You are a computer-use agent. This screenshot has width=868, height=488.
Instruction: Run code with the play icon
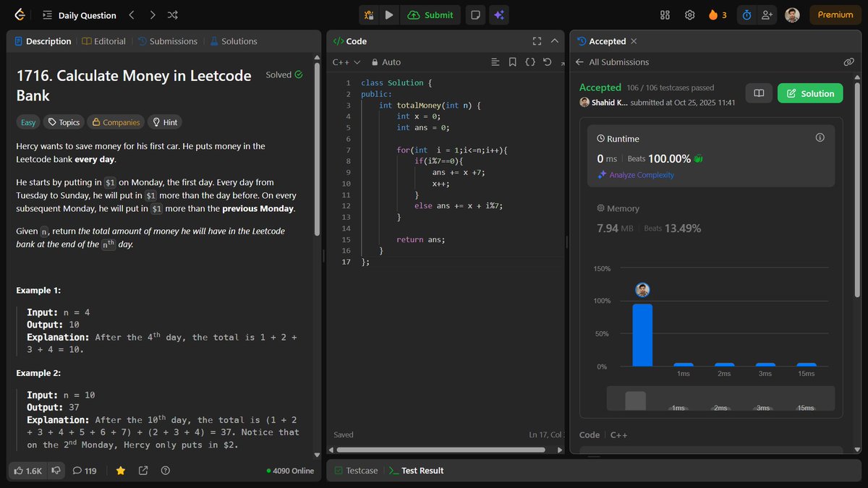389,14
